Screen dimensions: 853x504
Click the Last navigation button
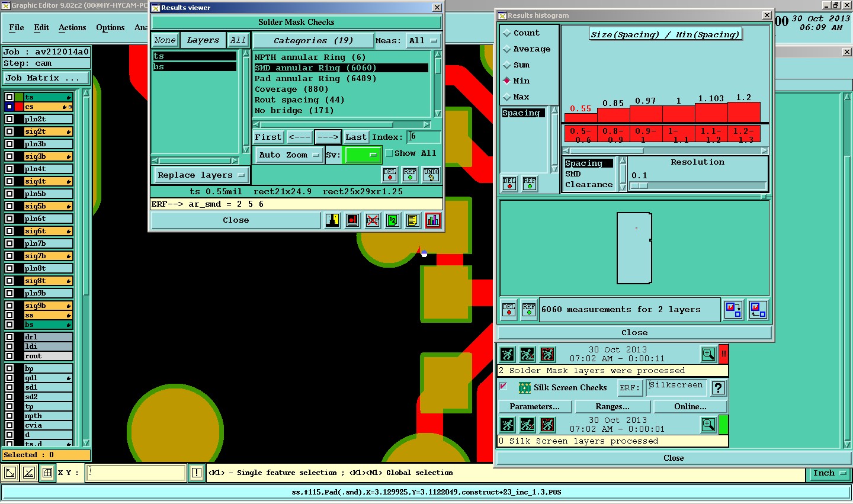coord(356,137)
